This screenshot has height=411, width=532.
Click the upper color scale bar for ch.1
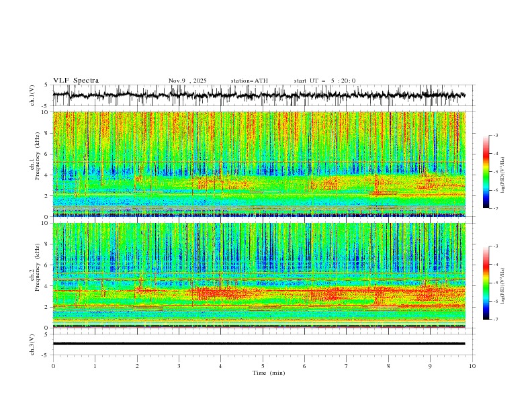coord(486,172)
